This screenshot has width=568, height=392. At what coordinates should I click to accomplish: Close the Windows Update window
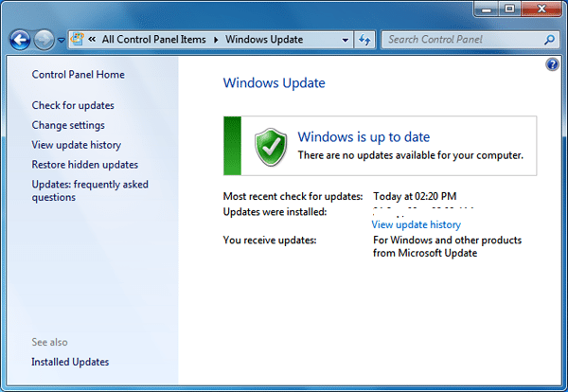541,9
